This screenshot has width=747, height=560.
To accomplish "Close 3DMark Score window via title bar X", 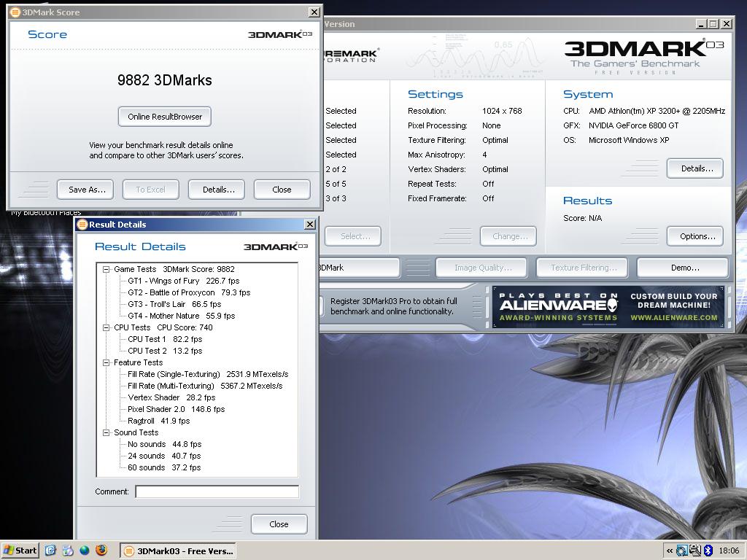I will click(x=314, y=12).
